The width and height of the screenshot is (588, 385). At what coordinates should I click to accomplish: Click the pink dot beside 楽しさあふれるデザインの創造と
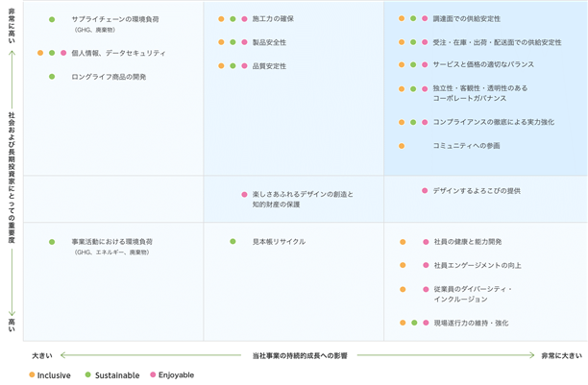(244, 194)
